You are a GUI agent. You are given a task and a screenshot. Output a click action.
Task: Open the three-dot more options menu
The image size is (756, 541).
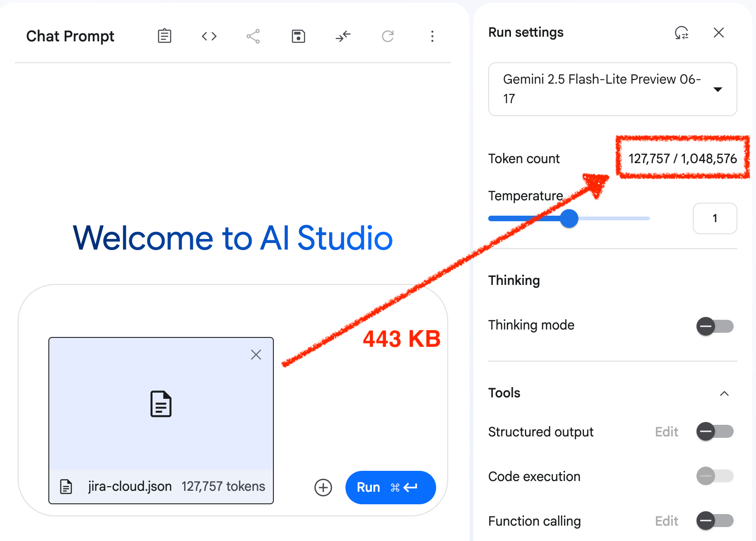[432, 36]
